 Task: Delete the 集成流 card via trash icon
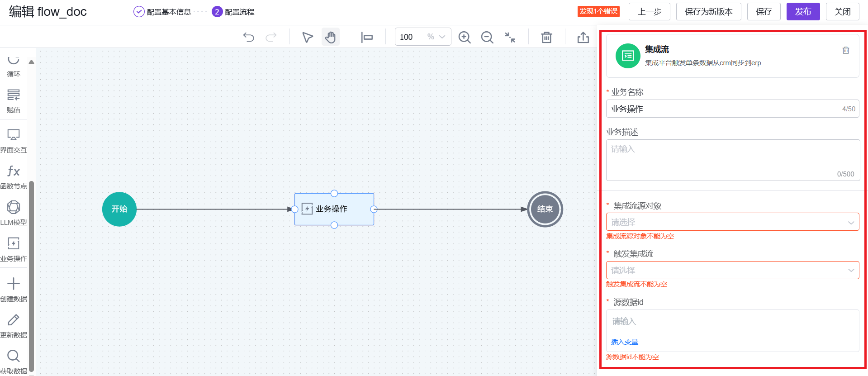(845, 50)
